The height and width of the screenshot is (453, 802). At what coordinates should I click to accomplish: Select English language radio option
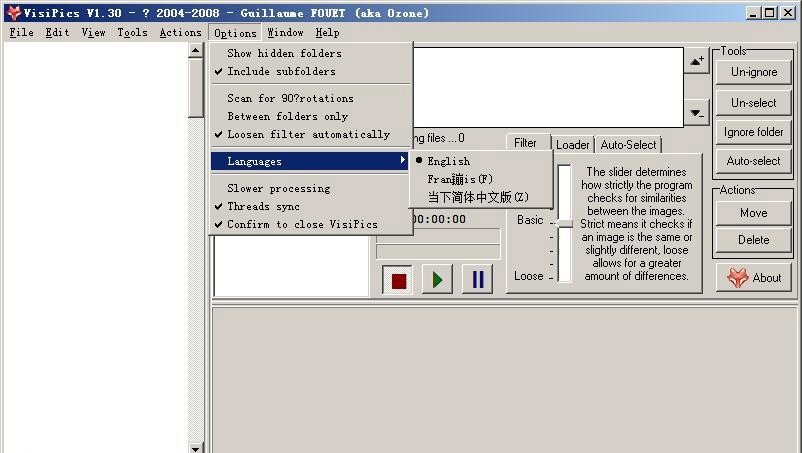pyautogui.click(x=481, y=161)
